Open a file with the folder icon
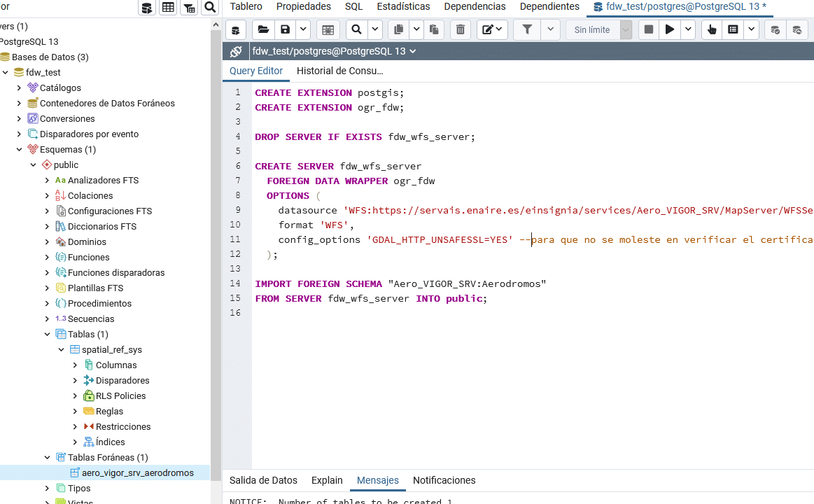The image size is (814, 504). [x=262, y=29]
